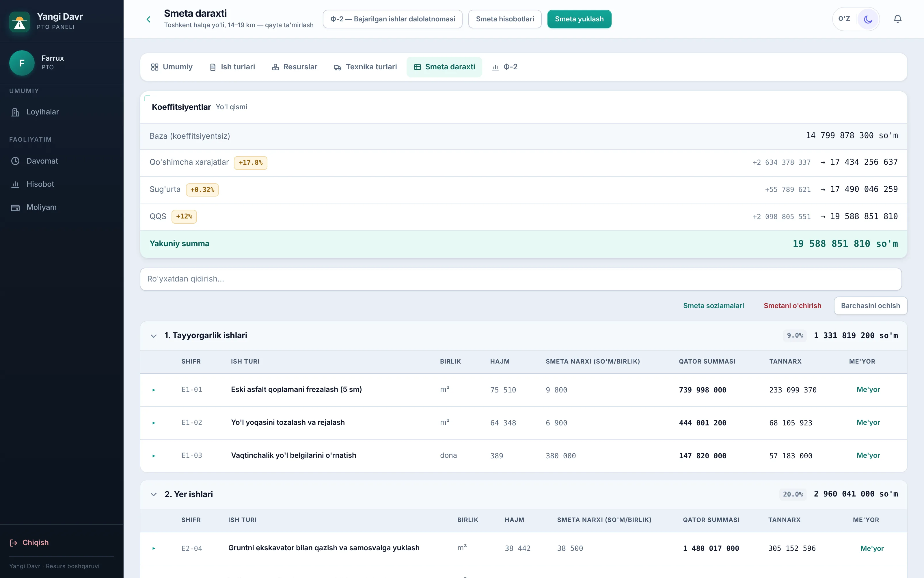The width and height of the screenshot is (924, 578).
Task: Click Smetani o'chirish link
Action: [x=792, y=306]
